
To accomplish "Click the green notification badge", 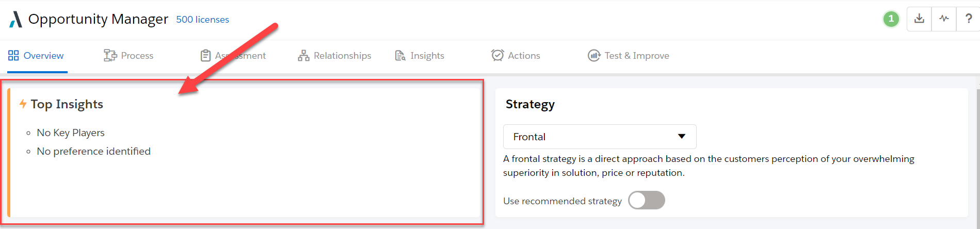I will tap(891, 19).
